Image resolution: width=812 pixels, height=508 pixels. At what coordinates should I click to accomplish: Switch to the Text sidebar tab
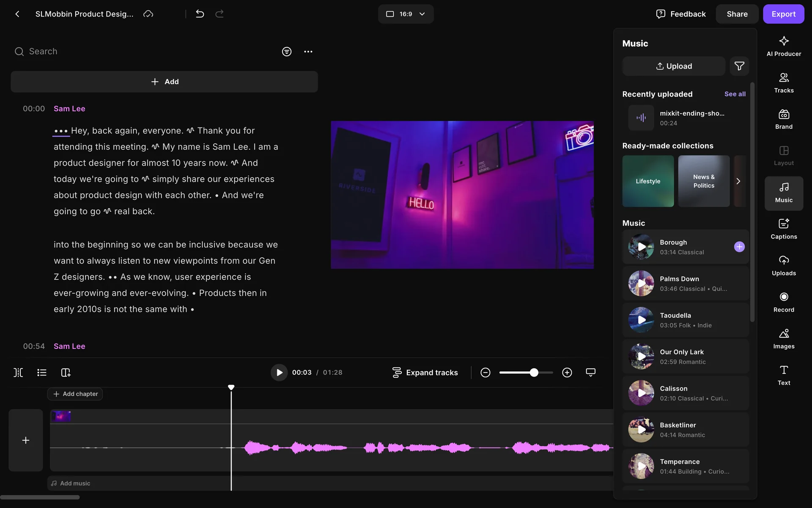pos(783,375)
